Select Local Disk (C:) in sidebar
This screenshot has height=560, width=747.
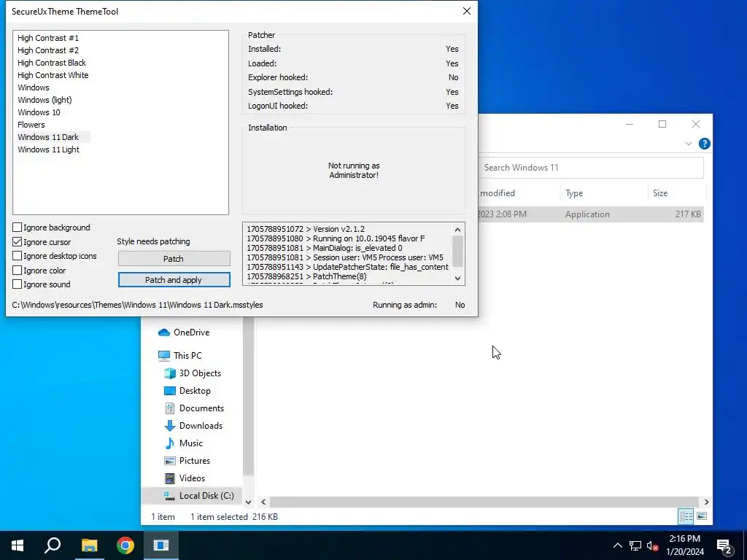click(x=206, y=495)
